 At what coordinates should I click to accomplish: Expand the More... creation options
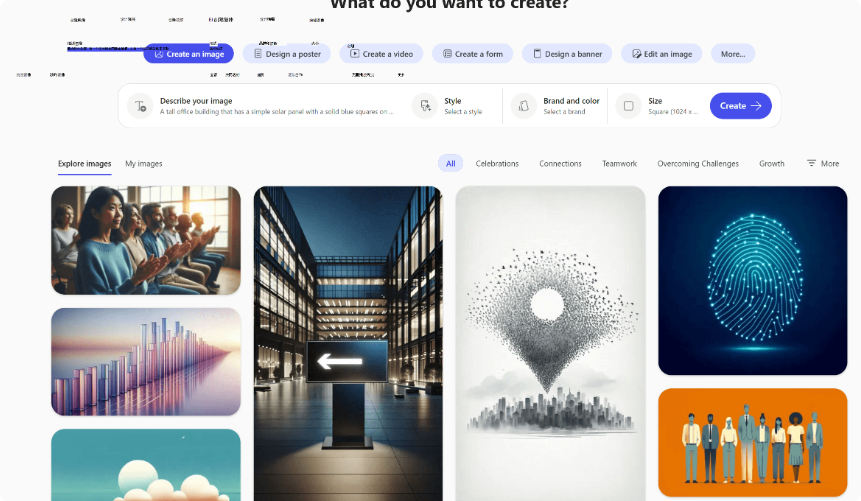733,54
